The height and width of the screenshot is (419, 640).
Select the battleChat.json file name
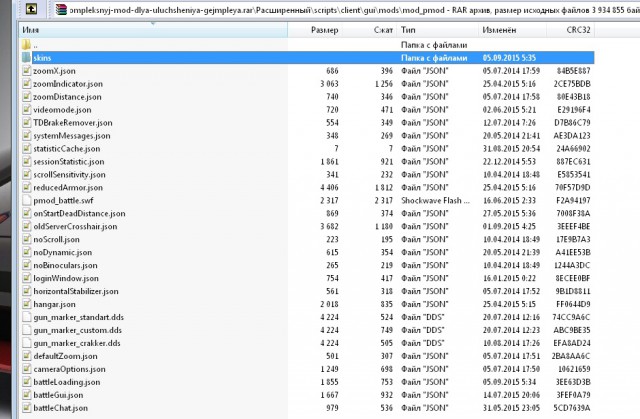click(x=60, y=408)
